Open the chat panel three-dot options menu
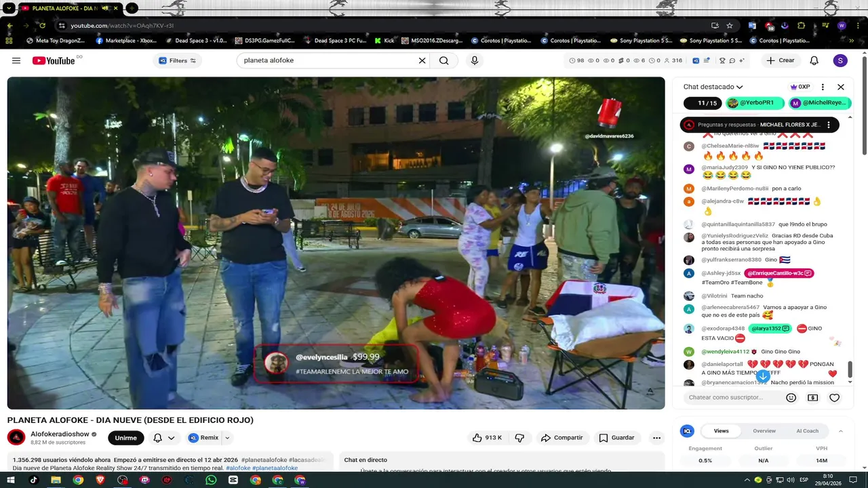 click(x=823, y=87)
